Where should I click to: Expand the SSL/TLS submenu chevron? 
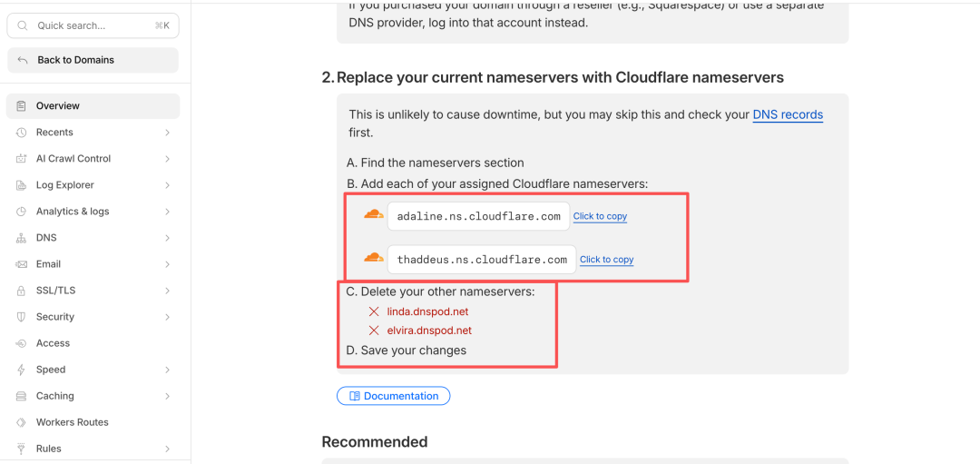coord(168,291)
